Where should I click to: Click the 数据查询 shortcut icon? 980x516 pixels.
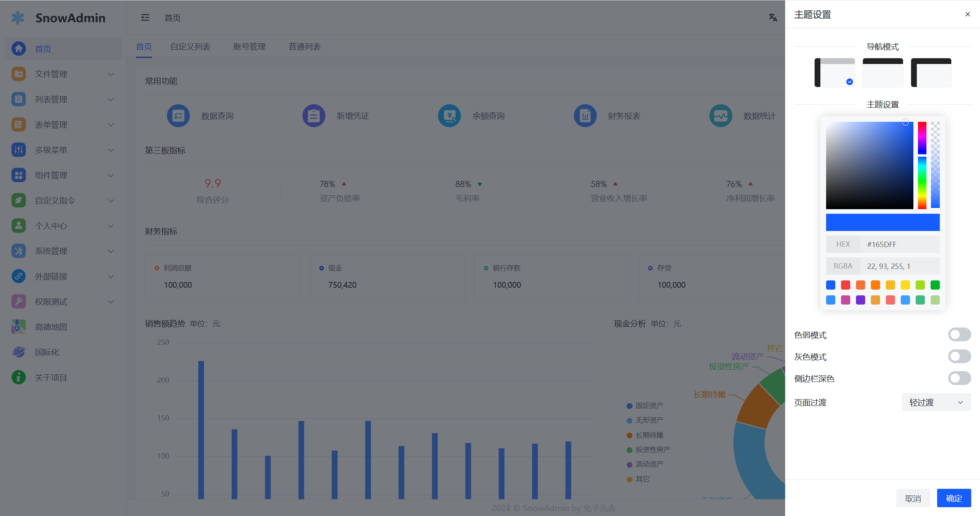pos(178,116)
